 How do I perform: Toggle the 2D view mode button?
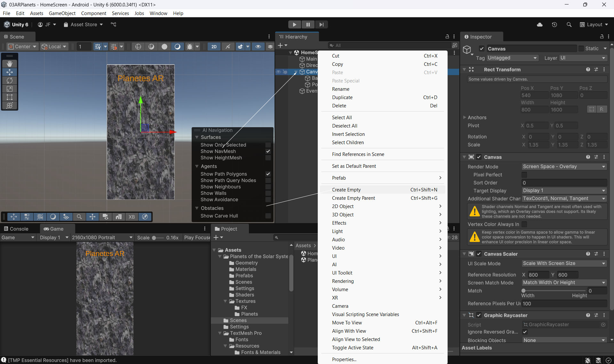(214, 47)
